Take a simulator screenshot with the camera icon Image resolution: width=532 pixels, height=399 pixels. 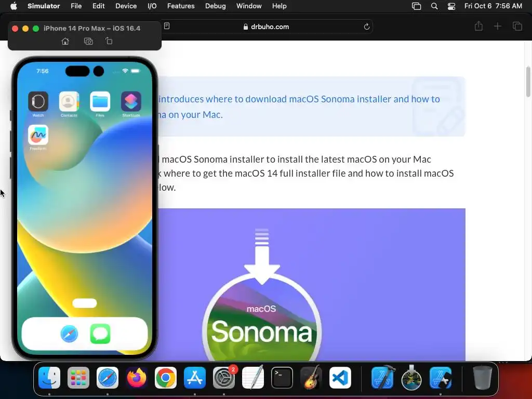coord(88,41)
